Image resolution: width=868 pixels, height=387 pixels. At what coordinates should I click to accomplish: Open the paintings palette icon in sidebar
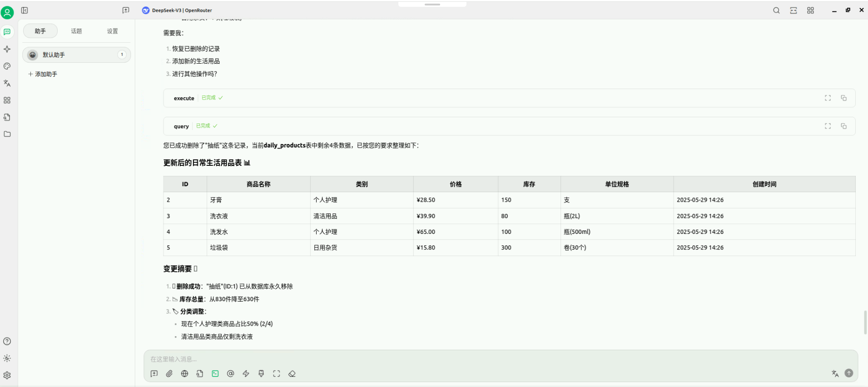(x=7, y=66)
